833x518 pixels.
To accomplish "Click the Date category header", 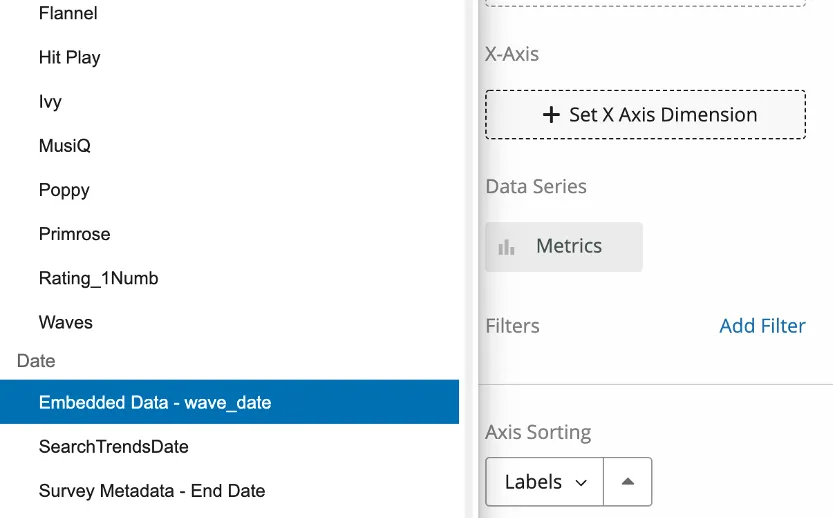I will pos(36,361).
